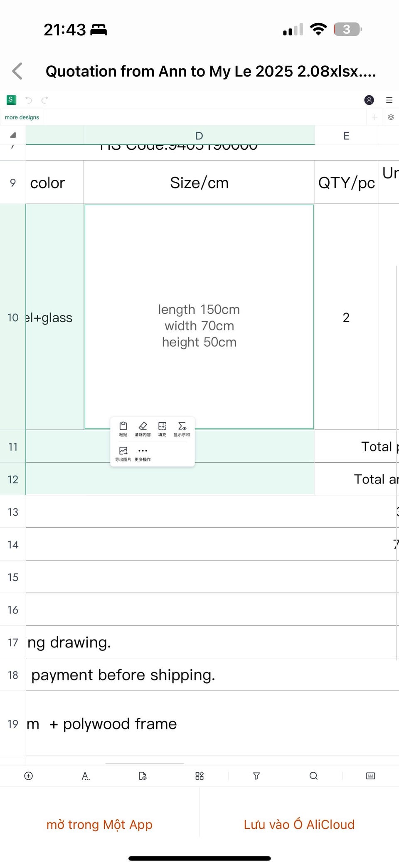
Task: Open the text format 'A' tool
Action: 86,776
